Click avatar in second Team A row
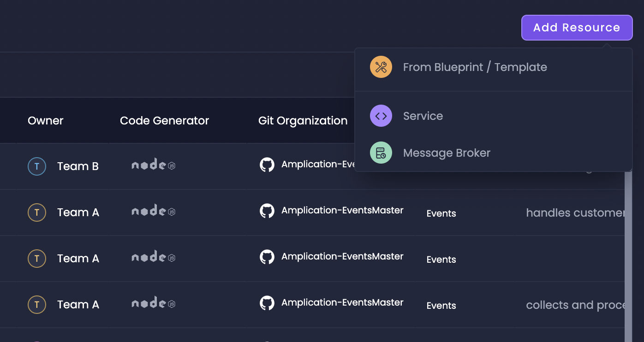 pos(37,259)
